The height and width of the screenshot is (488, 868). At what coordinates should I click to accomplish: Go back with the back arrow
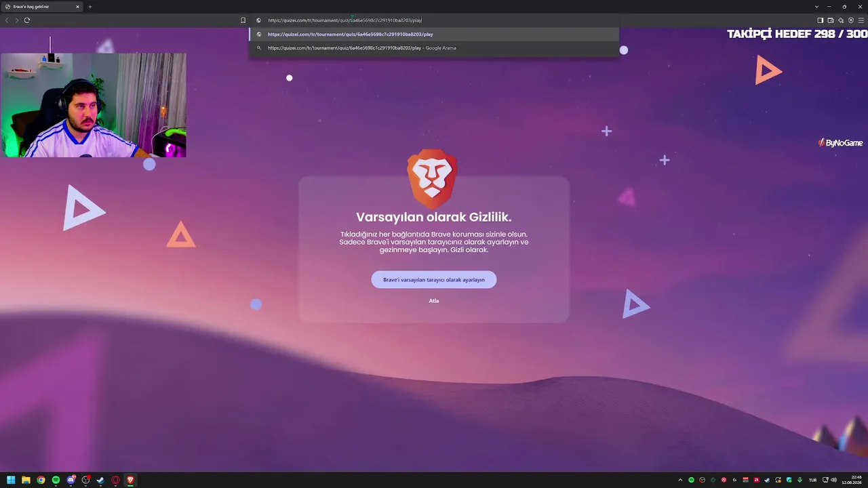click(7, 20)
